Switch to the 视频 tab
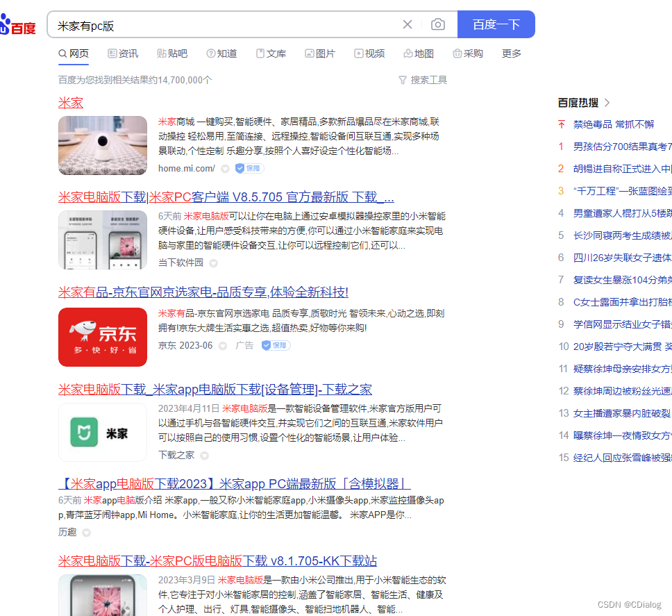672x616 pixels. [369, 53]
